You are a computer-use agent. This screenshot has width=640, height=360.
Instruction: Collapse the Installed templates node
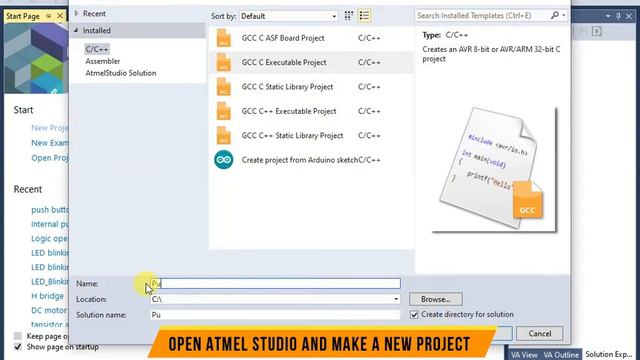76,30
